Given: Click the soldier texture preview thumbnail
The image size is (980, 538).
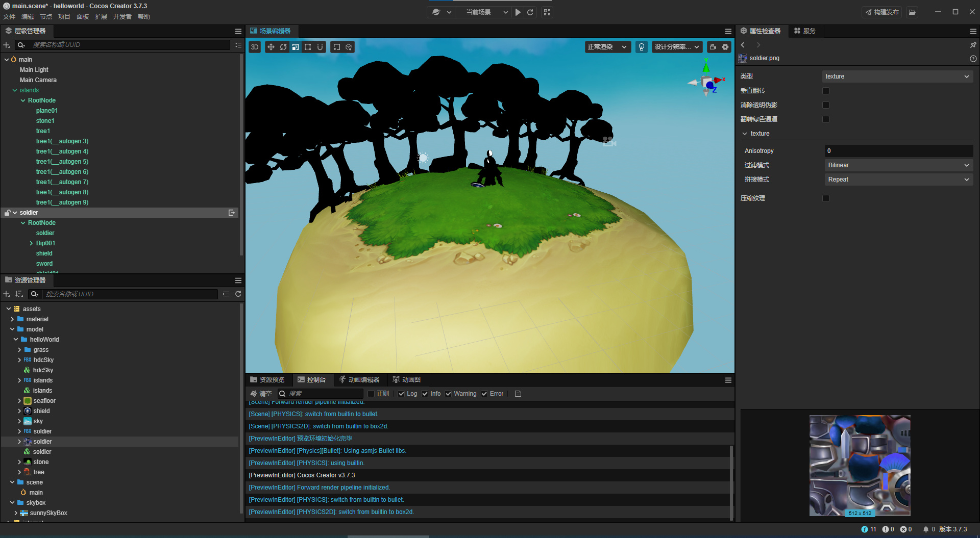Looking at the screenshot, I should pos(860,466).
